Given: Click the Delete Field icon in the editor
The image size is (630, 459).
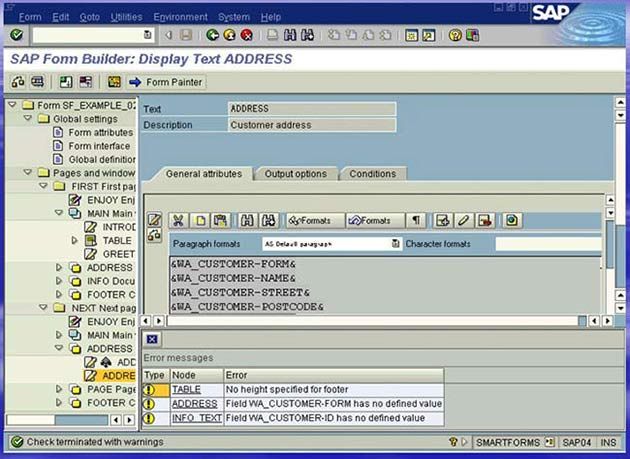Looking at the screenshot, I should (x=485, y=221).
